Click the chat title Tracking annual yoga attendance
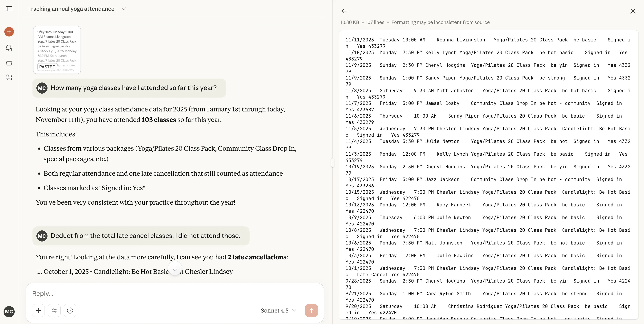644x324 pixels. click(x=71, y=9)
